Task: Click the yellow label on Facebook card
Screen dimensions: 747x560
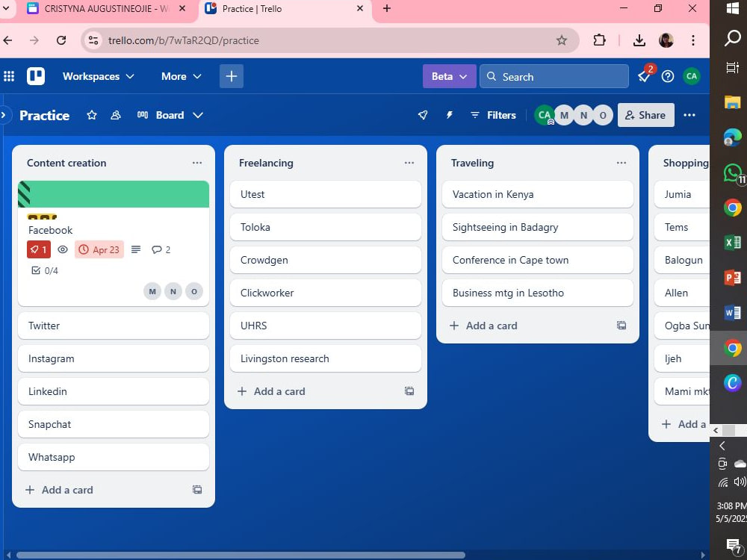Action: click(x=42, y=217)
